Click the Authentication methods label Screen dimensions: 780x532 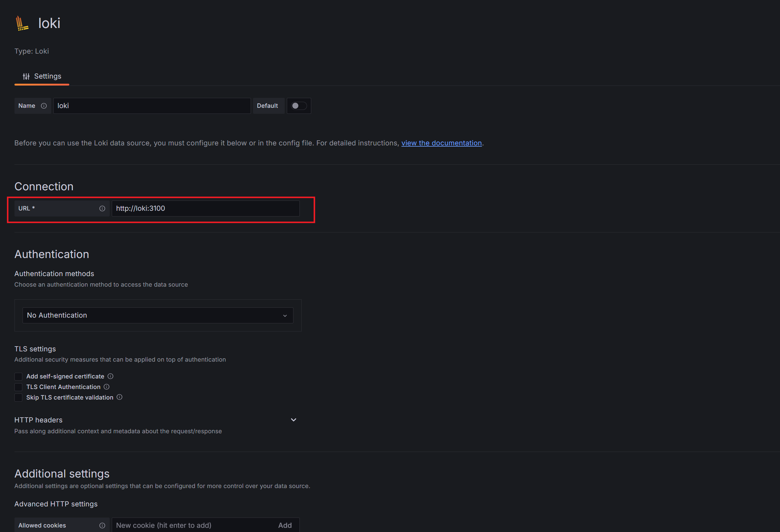pos(54,274)
